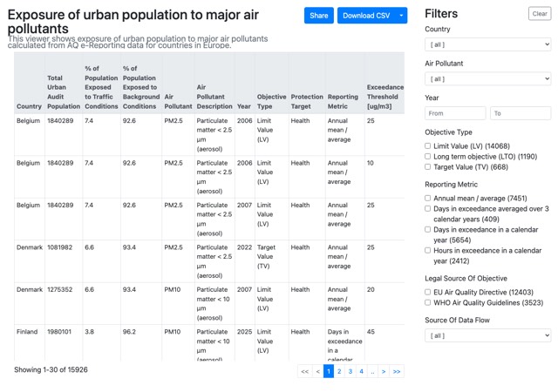The image size is (558, 392).
Task: Clear all filters
Action: [540, 14]
